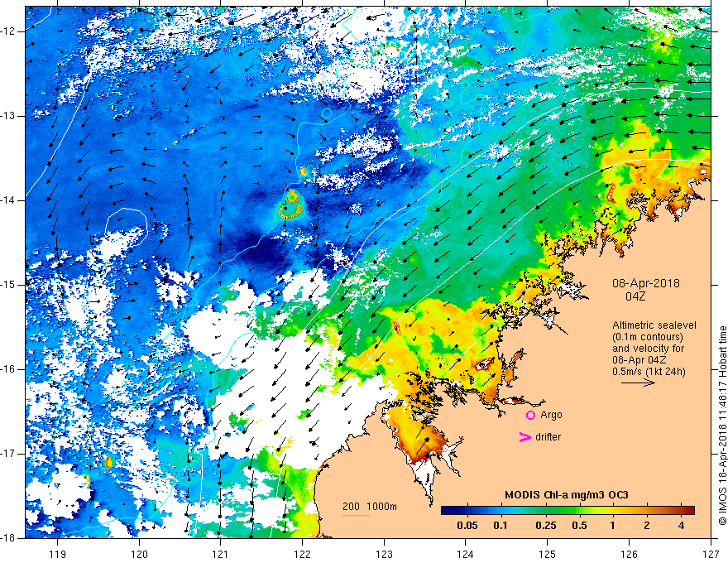Click the longitude axis label '119'
This screenshot has width=728, height=563.
pyautogui.click(x=58, y=554)
